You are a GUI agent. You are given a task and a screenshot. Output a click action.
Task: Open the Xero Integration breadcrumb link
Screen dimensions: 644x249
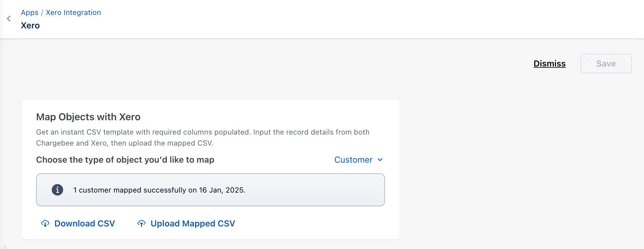(x=73, y=13)
